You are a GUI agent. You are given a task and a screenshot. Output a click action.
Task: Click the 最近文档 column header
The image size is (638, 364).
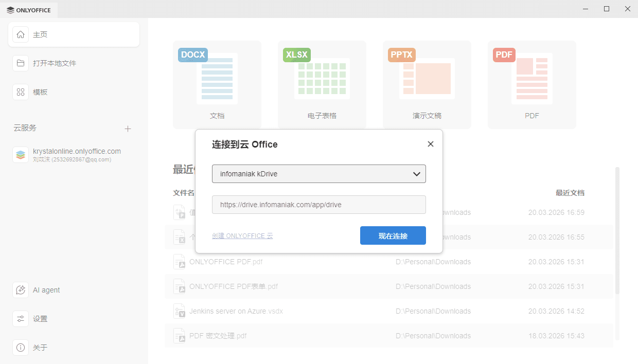tap(570, 193)
